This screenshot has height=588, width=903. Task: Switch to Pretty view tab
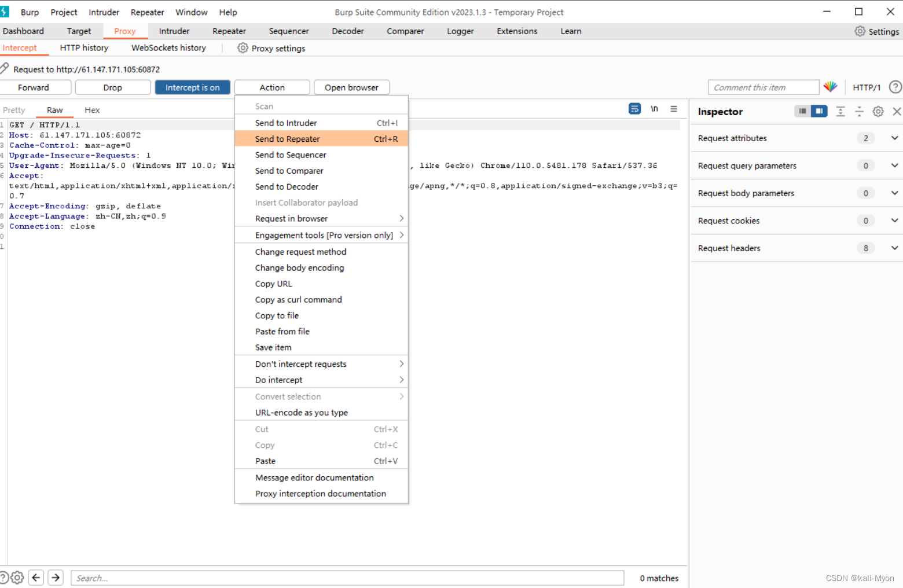pos(14,110)
